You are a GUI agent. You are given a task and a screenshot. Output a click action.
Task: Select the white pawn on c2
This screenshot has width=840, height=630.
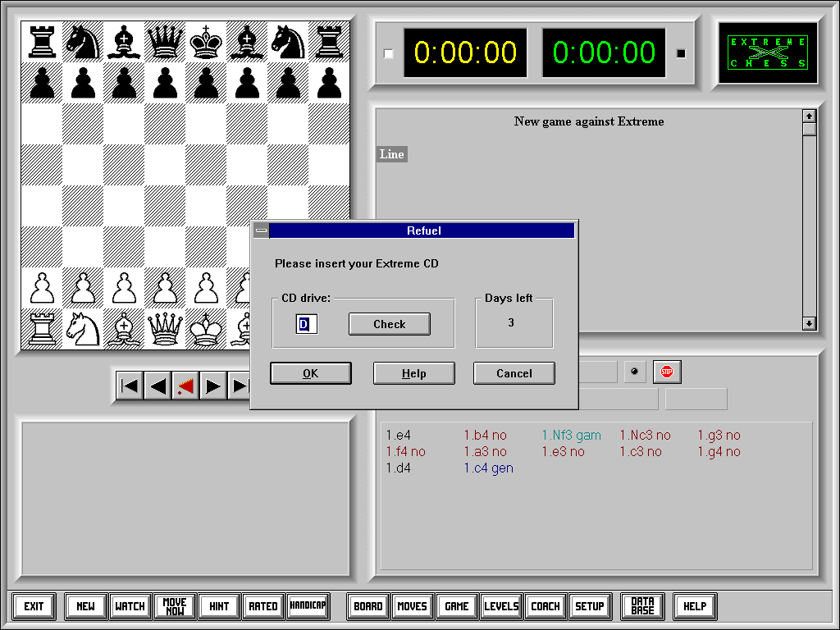[124, 288]
